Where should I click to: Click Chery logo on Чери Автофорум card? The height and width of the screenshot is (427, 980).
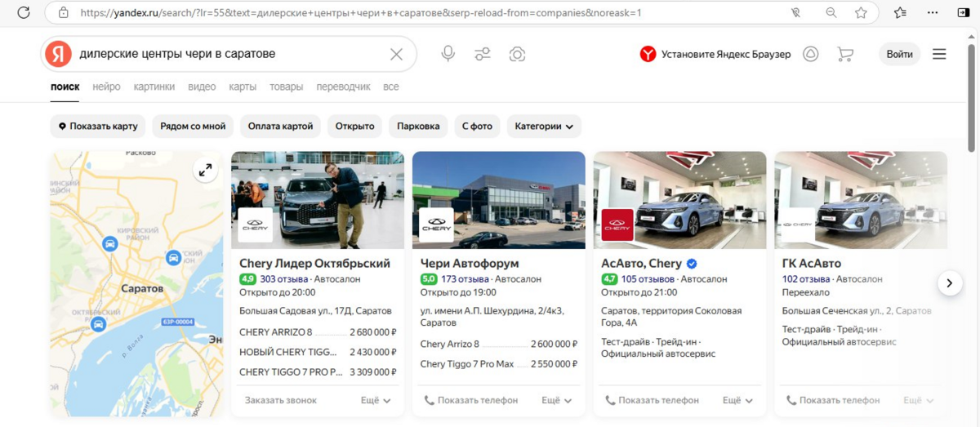click(x=436, y=225)
